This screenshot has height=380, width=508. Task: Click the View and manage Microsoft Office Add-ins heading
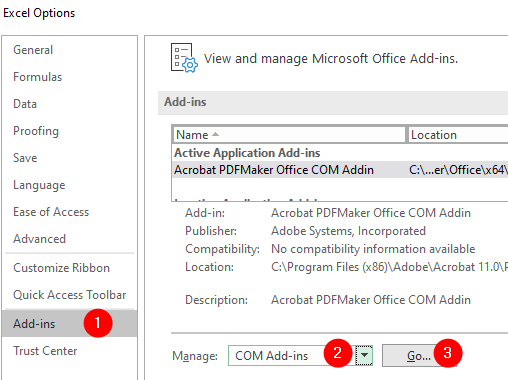[331, 59]
